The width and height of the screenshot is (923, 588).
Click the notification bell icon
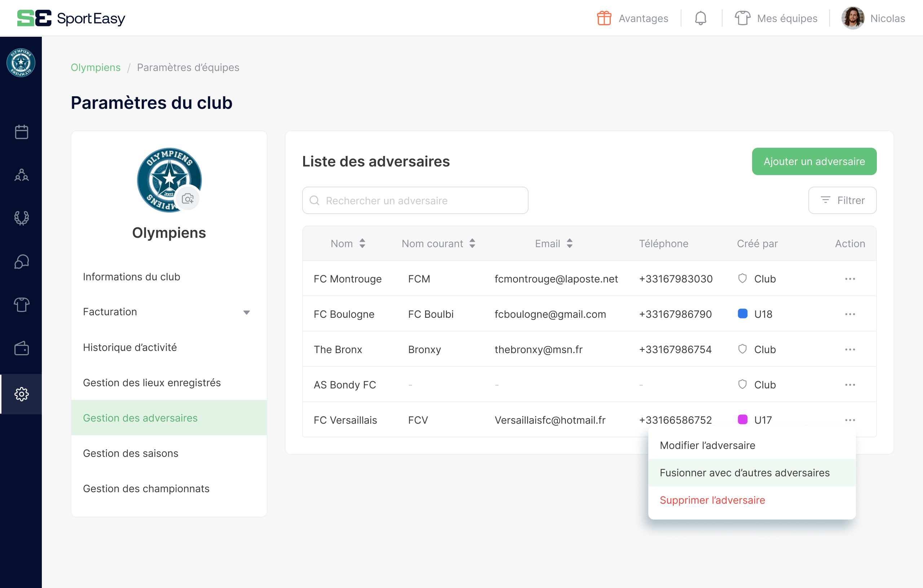(700, 18)
